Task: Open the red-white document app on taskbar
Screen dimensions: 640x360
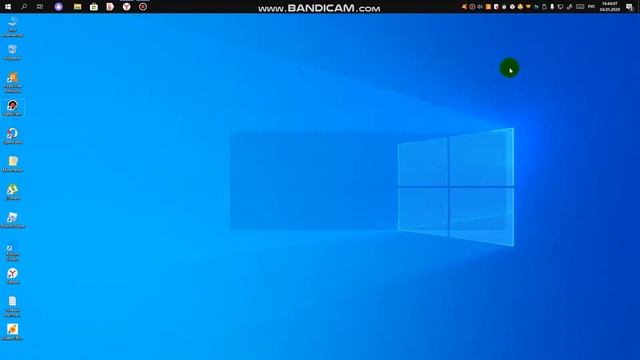Action: point(110,7)
